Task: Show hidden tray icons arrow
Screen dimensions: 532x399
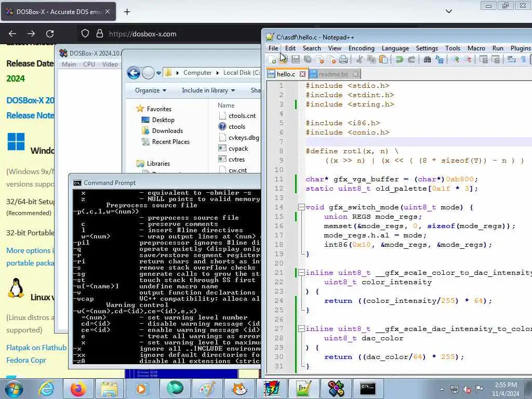Action: (x=442, y=390)
